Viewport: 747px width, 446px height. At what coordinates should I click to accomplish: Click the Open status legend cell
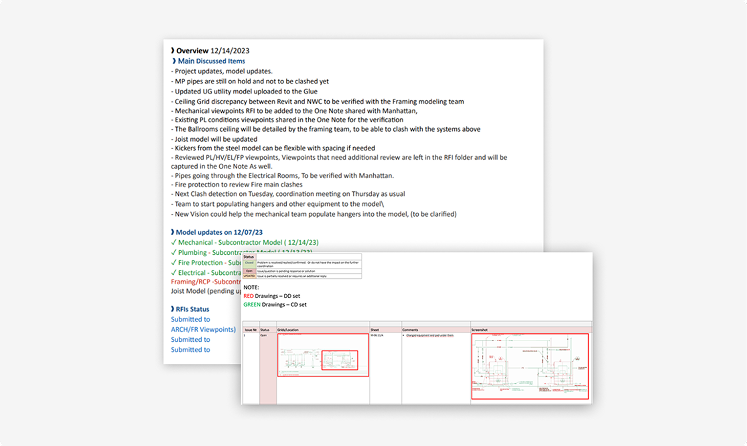(249, 269)
